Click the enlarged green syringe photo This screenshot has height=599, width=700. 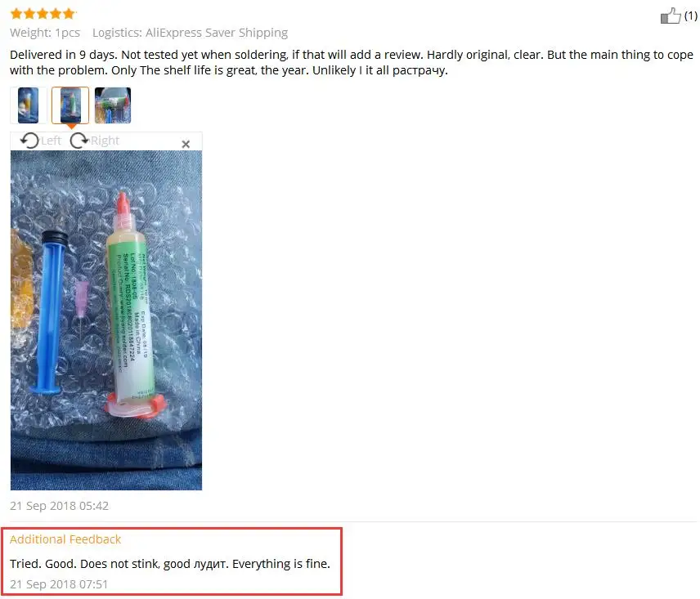(x=106, y=320)
